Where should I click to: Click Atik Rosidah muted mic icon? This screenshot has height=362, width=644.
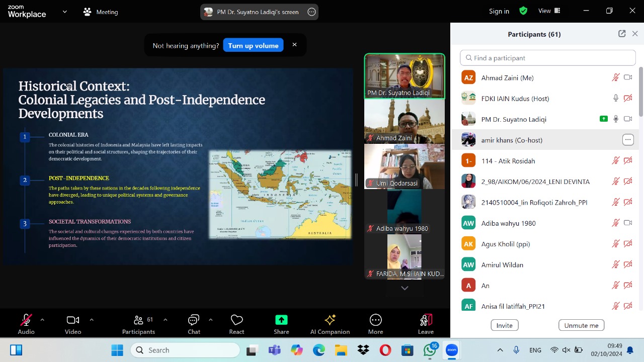tap(615, 160)
